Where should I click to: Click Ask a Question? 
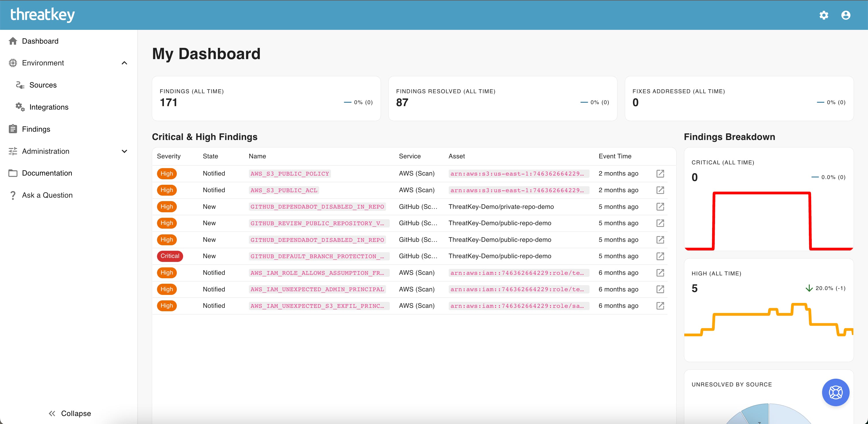click(x=47, y=195)
